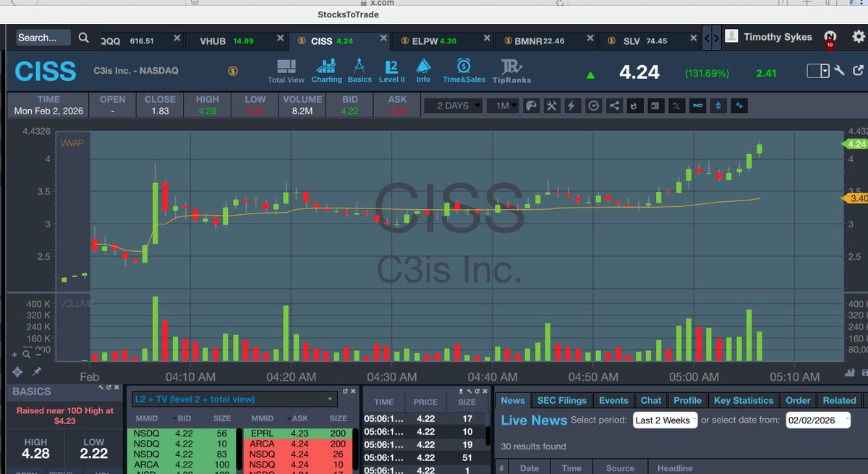
Task: Click the lightning bolt chart icon
Action: coord(572,106)
